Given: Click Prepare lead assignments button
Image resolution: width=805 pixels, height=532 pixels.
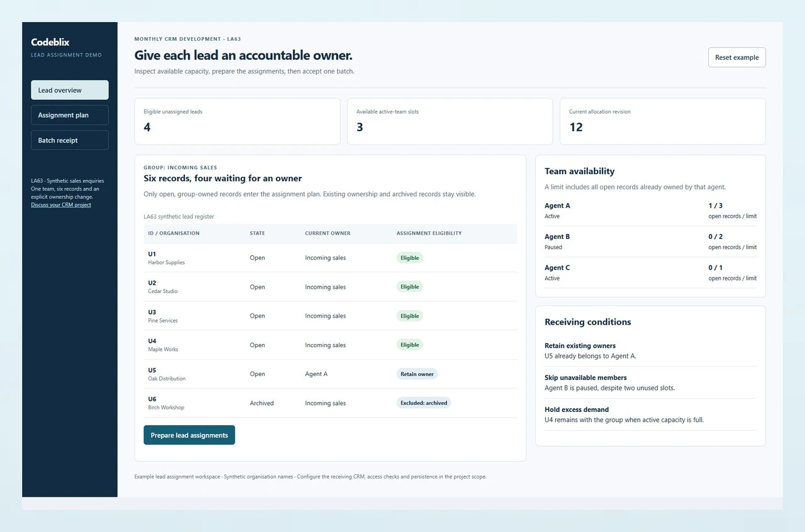Looking at the screenshot, I should (x=189, y=435).
